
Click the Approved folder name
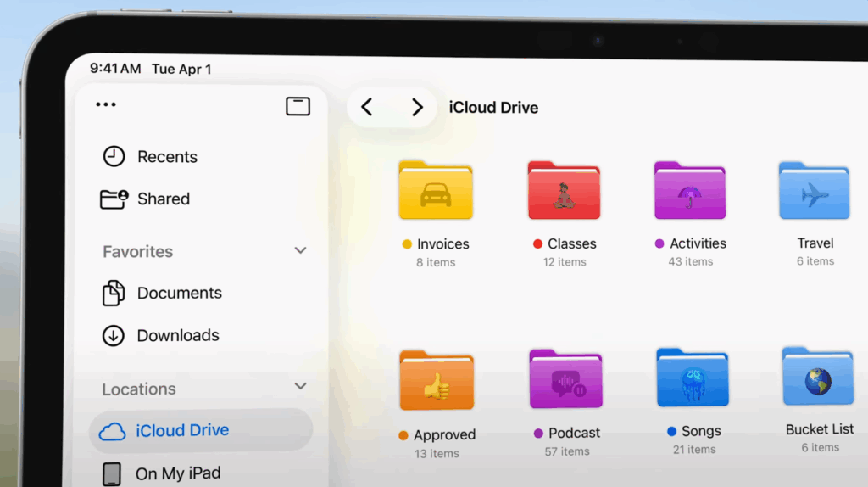444,435
